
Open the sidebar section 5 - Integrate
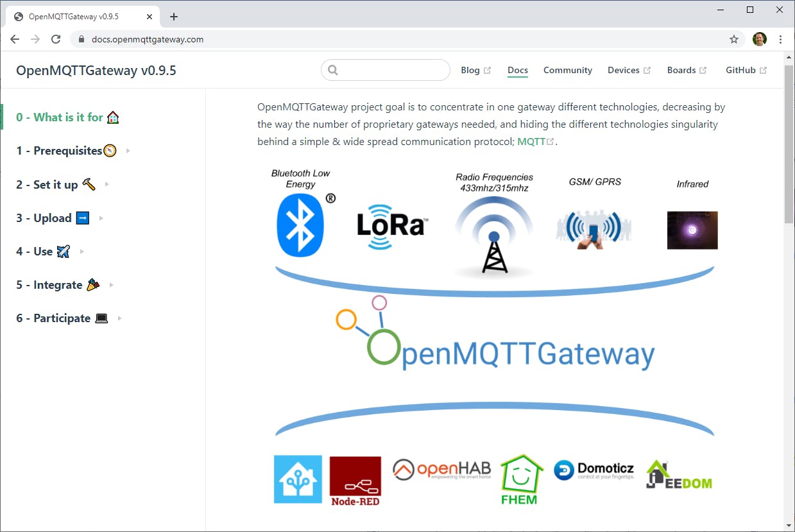tap(58, 284)
